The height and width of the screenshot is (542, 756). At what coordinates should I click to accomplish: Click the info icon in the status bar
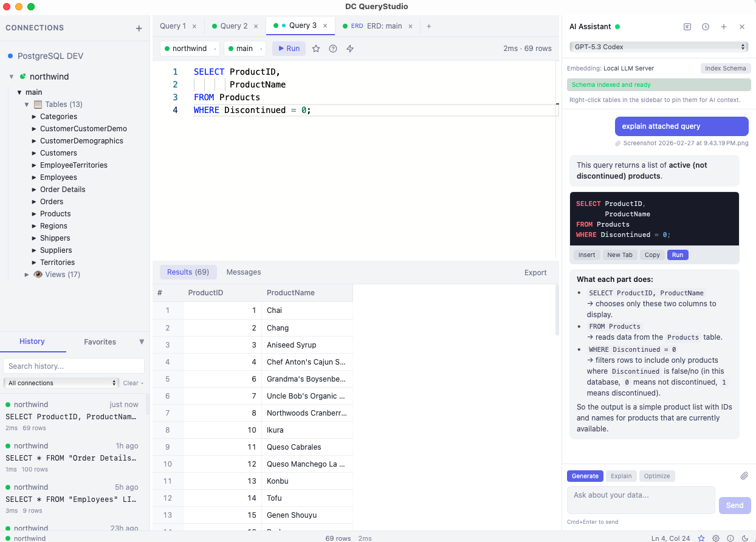pos(730,538)
